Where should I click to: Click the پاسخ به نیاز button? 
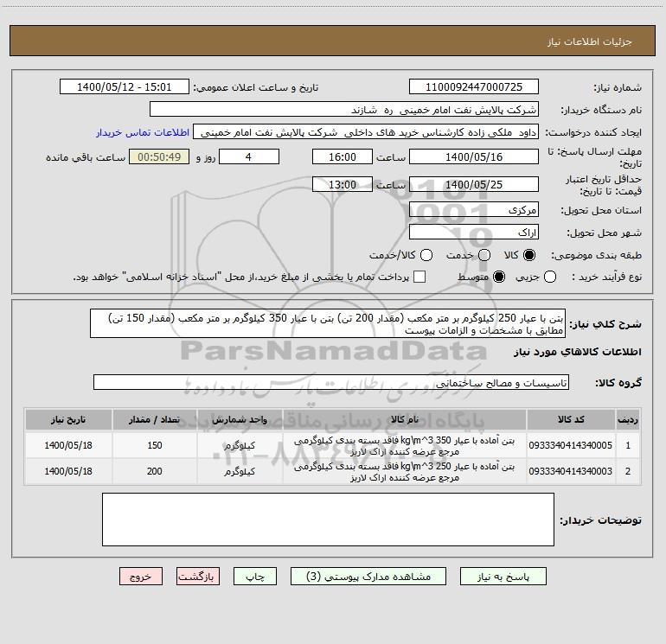503,577
